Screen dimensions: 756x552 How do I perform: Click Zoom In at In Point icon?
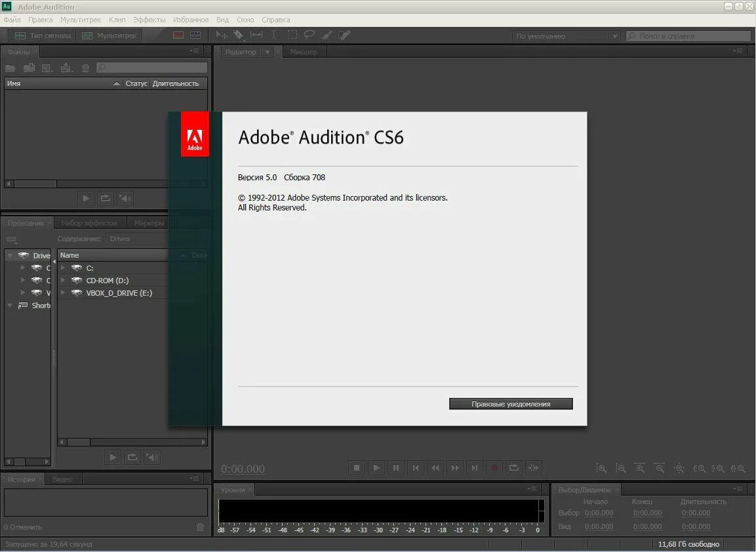tap(699, 468)
